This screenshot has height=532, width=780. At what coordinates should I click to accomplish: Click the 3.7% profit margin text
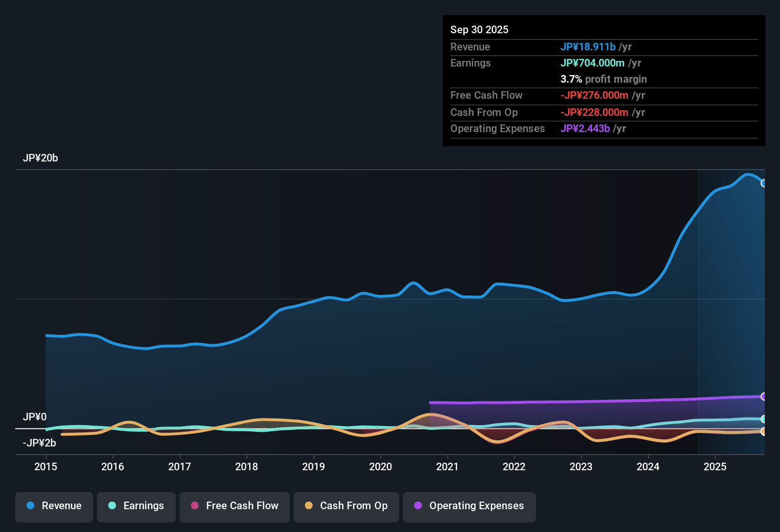(603, 79)
